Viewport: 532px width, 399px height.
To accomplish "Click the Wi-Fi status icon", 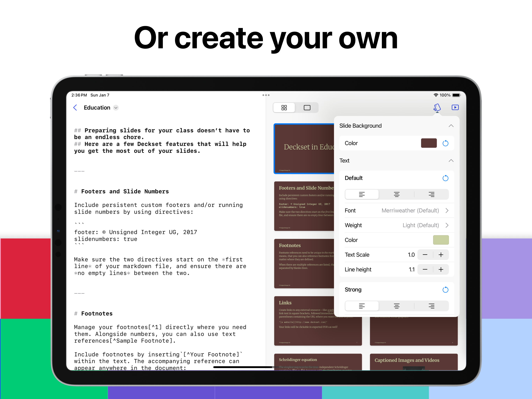I will (x=436, y=95).
